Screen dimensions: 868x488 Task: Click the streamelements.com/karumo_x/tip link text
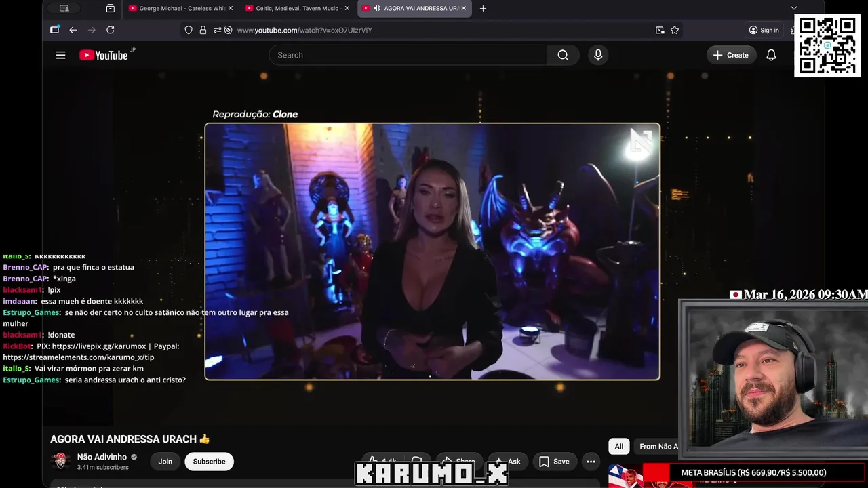pos(79,357)
